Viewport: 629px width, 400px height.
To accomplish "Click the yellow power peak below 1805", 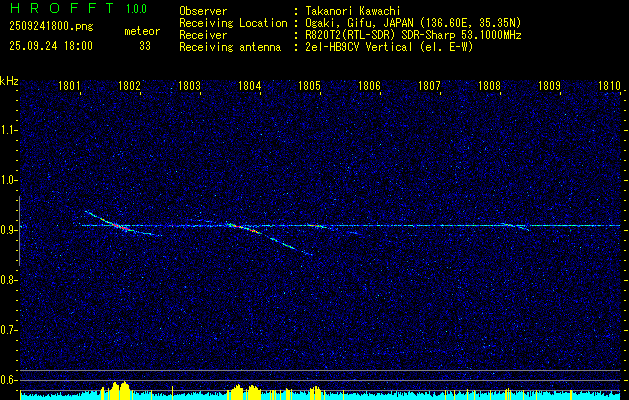I will coord(316,393).
